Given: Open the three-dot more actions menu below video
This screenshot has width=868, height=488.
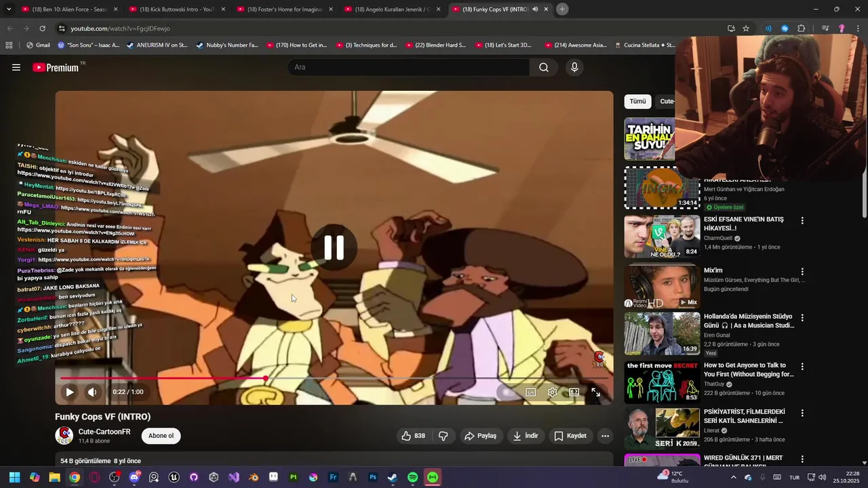Looking at the screenshot, I should pos(605,436).
